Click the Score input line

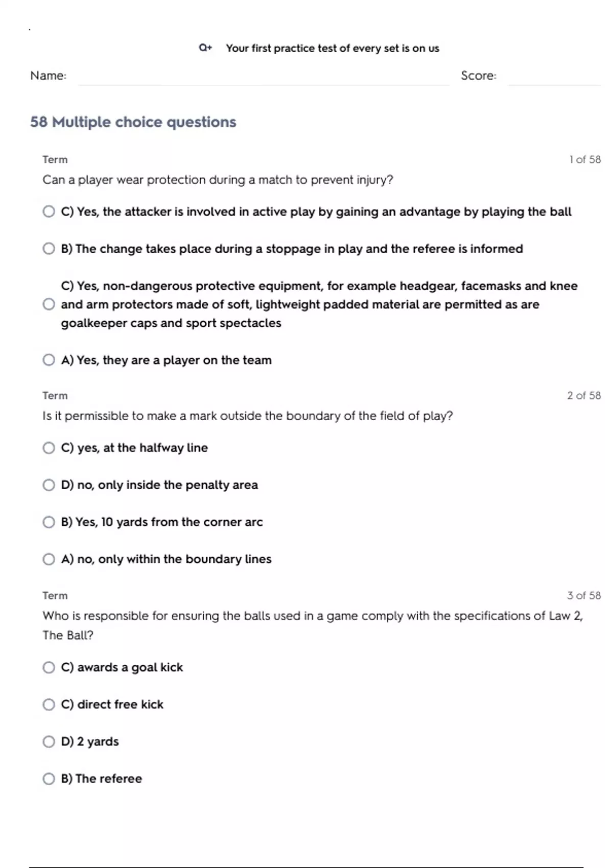point(554,77)
